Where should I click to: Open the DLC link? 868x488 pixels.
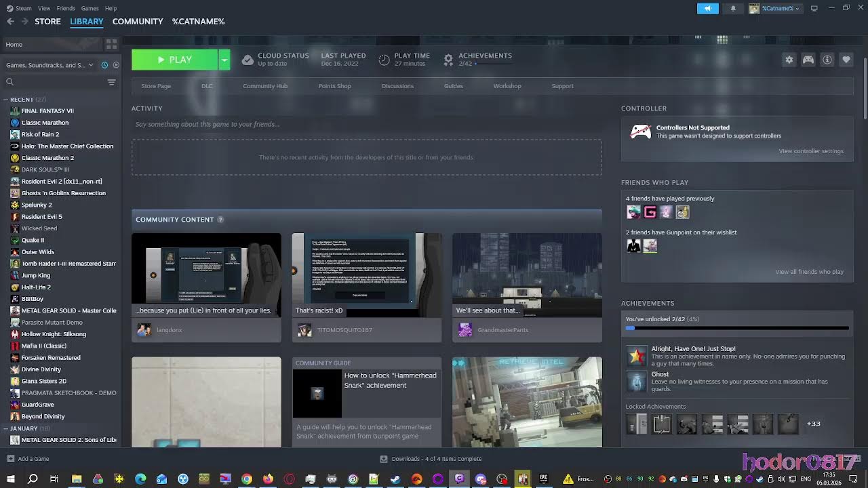207,86
